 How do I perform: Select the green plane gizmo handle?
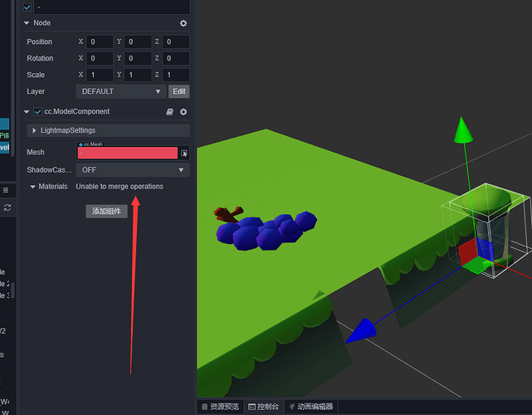click(476, 266)
